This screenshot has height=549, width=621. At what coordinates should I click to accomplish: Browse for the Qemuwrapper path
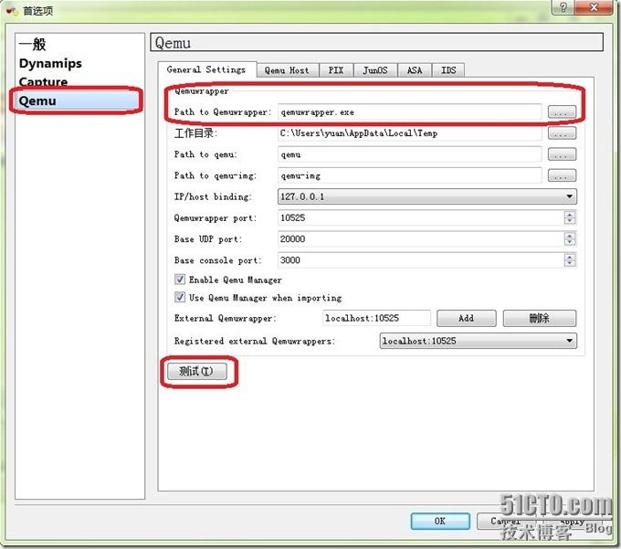click(562, 112)
